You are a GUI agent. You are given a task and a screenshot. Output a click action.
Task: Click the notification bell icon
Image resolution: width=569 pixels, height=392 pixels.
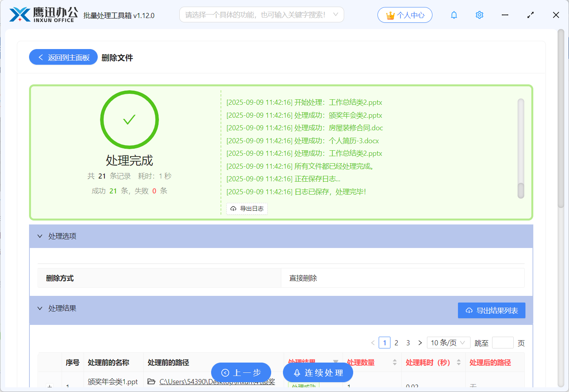[454, 15]
